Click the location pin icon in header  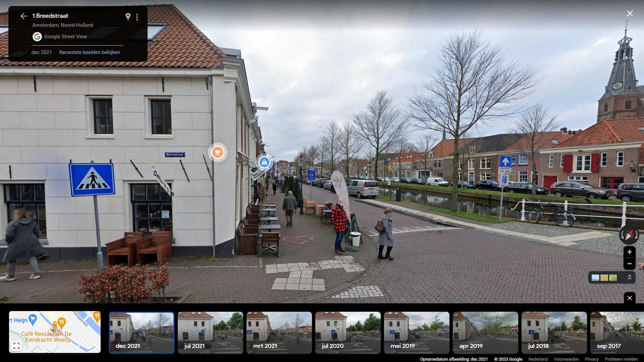(x=128, y=16)
